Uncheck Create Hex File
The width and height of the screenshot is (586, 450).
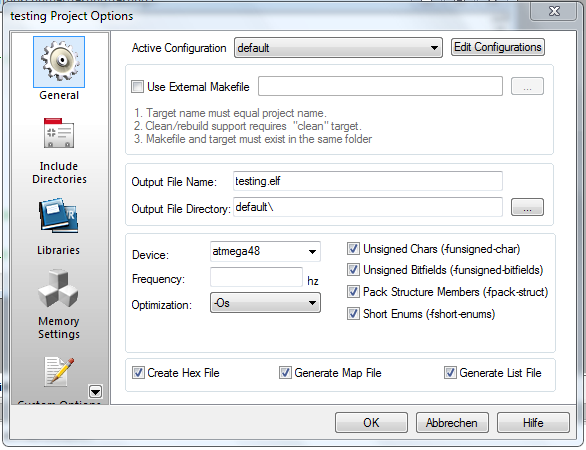coord(138,373)
